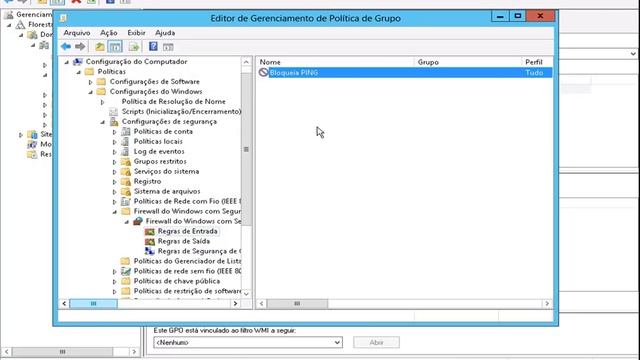The height and width of the screenshot is (360, 640).
Task: Click the up one level folder icon
Action: pos(99,47)
